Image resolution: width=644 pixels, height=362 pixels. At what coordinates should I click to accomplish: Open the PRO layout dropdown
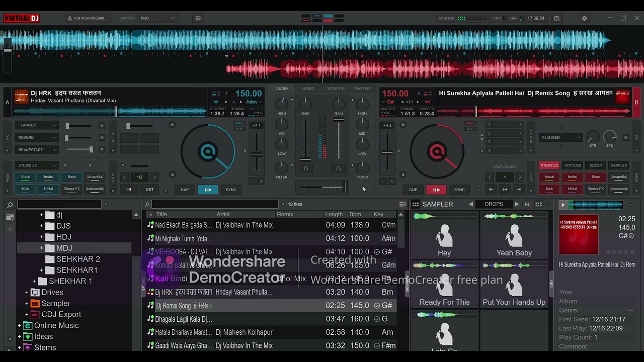pyautogui.click(x=157, y=18)
